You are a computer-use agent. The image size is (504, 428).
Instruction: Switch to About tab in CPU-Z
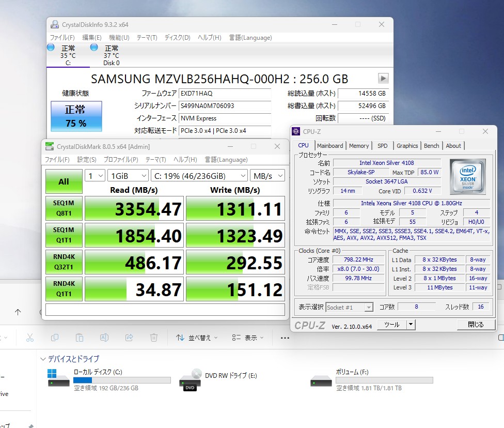(453, 146)
